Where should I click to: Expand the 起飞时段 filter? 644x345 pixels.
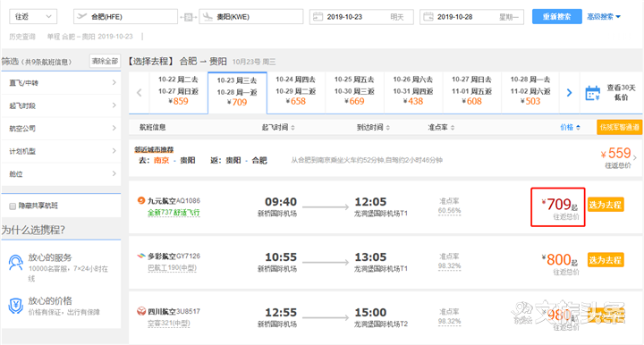click(61, 105)
